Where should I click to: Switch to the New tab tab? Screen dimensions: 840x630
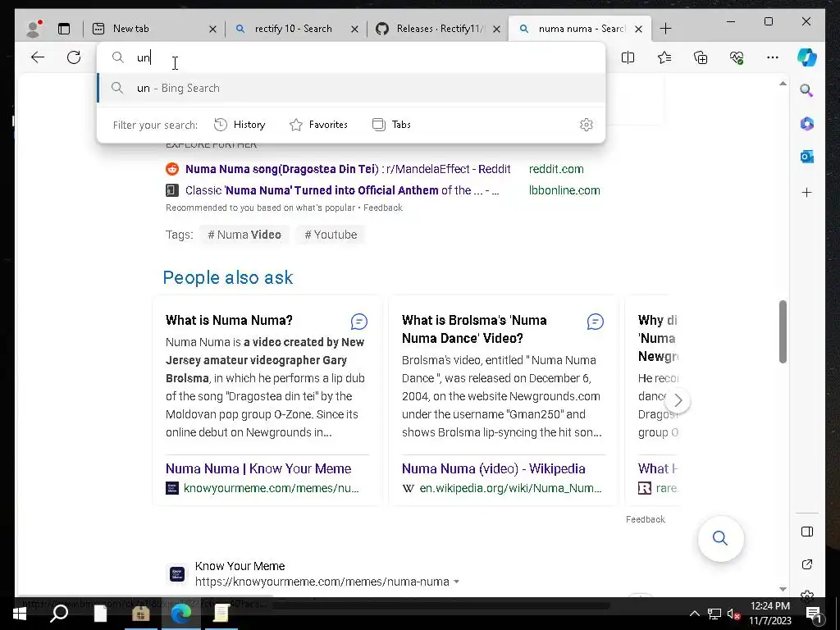tap(153, 29)
